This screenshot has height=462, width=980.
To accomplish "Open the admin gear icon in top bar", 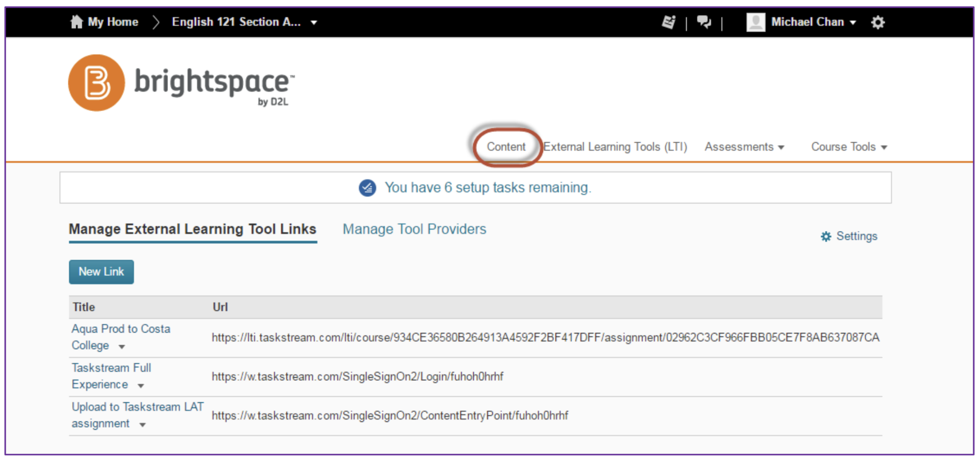I will click(877, 22).
